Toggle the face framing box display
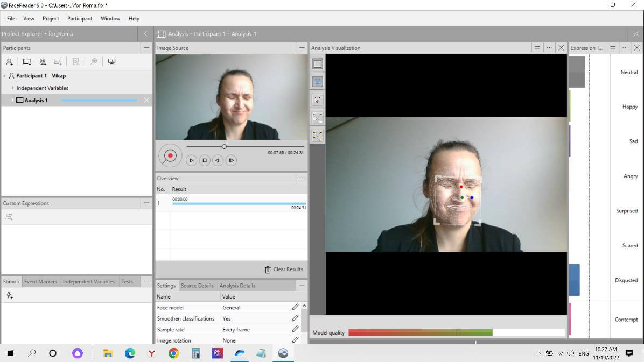644x362 pixels. tap(318, 64)
